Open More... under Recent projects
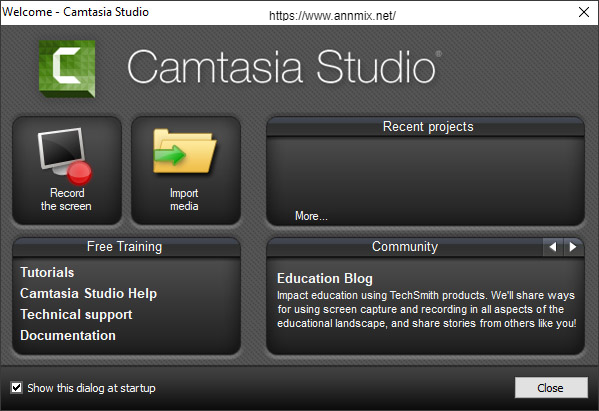 coord(311,216)
